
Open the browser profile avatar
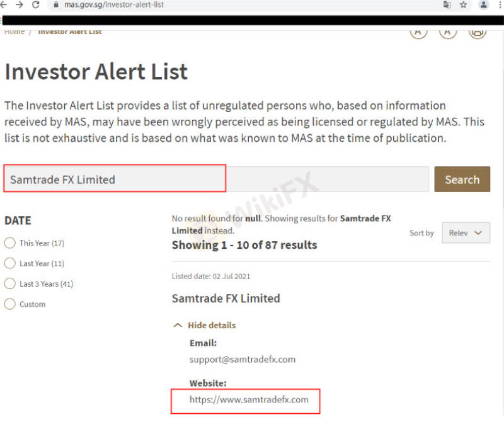tap(483, 4)
